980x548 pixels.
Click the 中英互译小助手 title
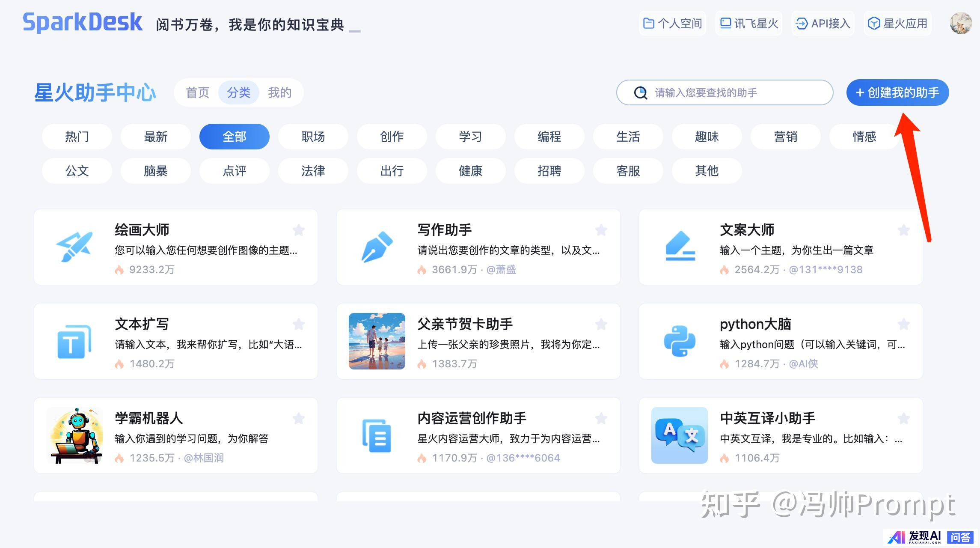point(768,418)
